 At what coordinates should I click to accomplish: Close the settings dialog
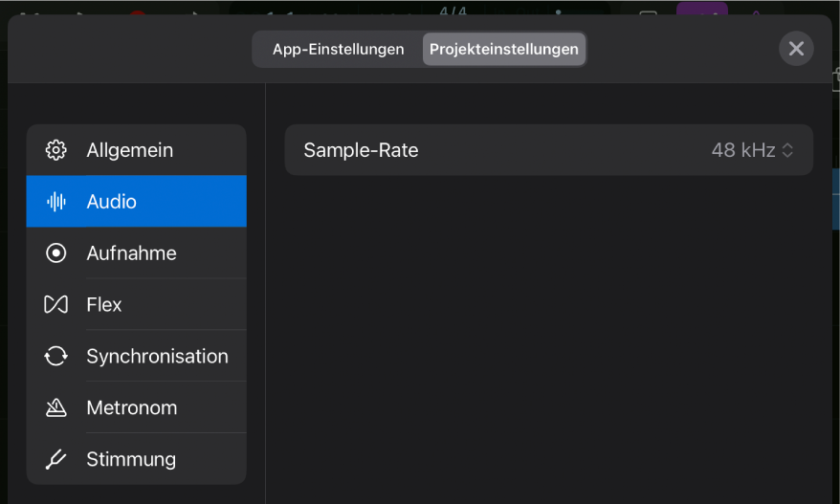click(796, 49)
